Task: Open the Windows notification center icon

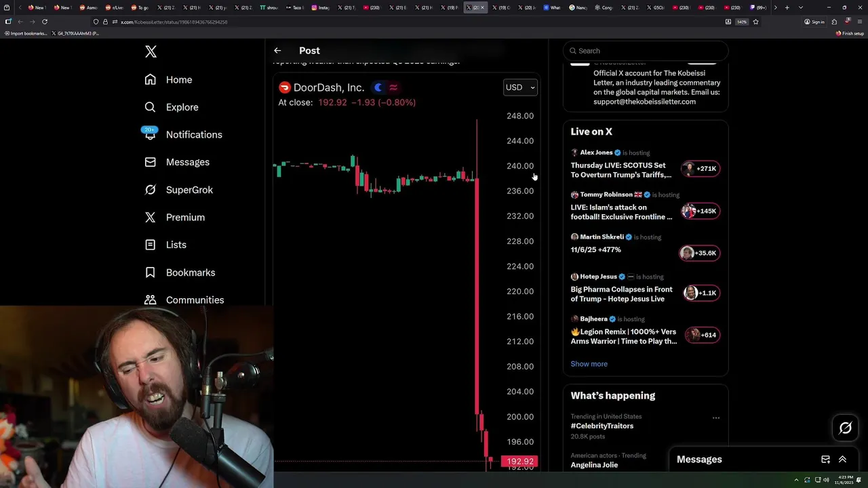Action: (860, 480)
